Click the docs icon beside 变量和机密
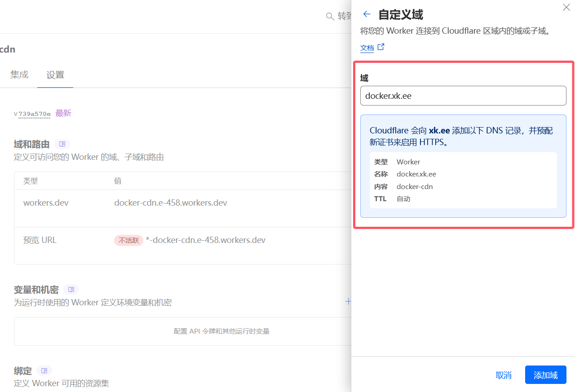This screenshot has width=575, height=392. coord(71,290)
